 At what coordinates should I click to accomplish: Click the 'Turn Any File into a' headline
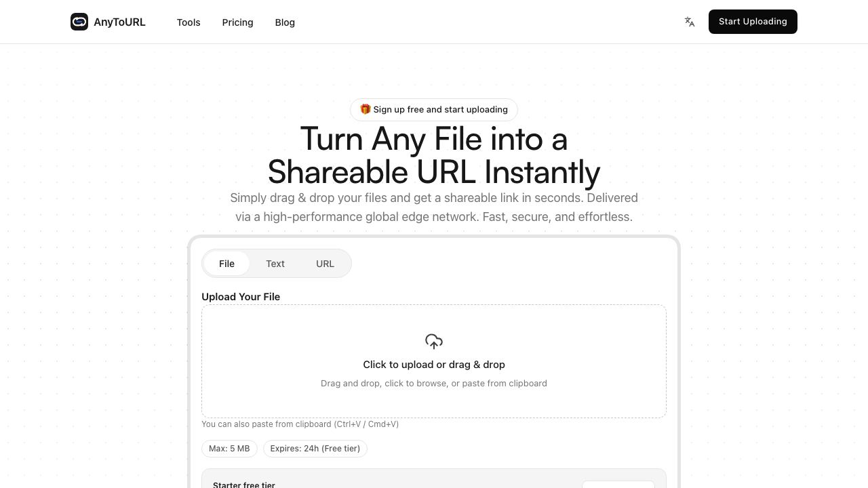pyautogui.click(x=434, y=139)
